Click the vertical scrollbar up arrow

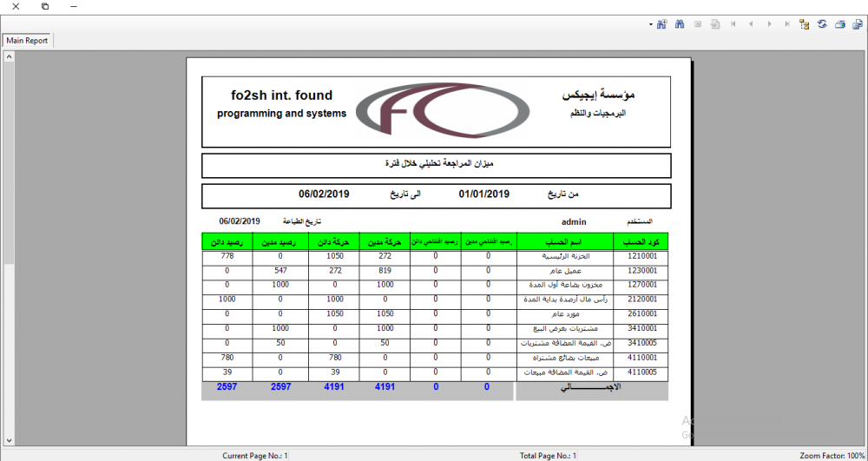(x=9, y=56)
